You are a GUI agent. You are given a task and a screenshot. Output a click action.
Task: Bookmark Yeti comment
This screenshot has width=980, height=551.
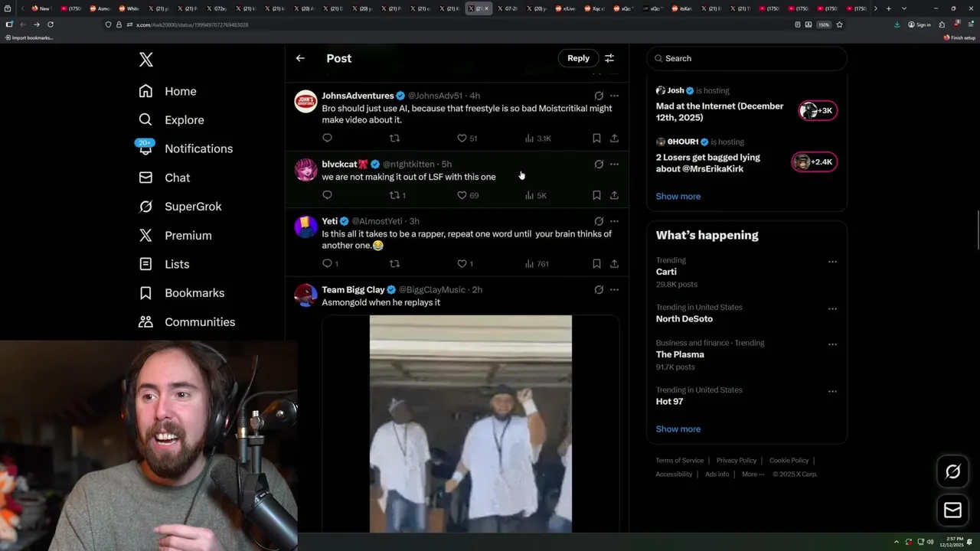(596, 264)
